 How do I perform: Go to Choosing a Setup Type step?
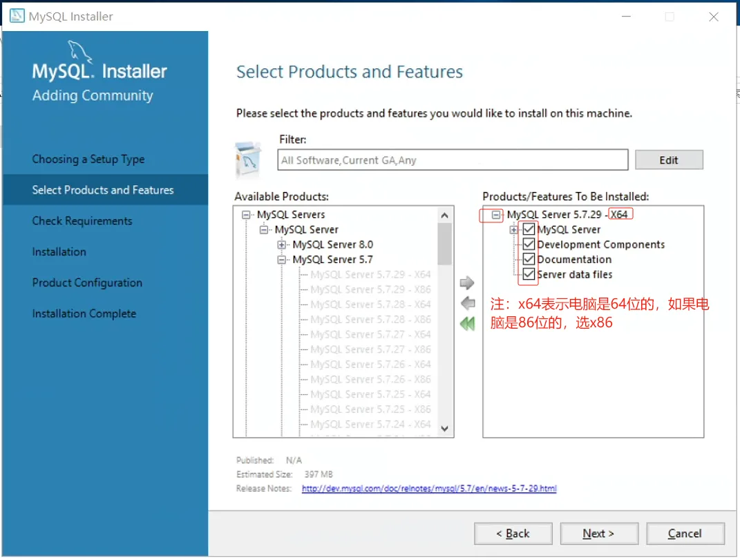tap(88, 160)
